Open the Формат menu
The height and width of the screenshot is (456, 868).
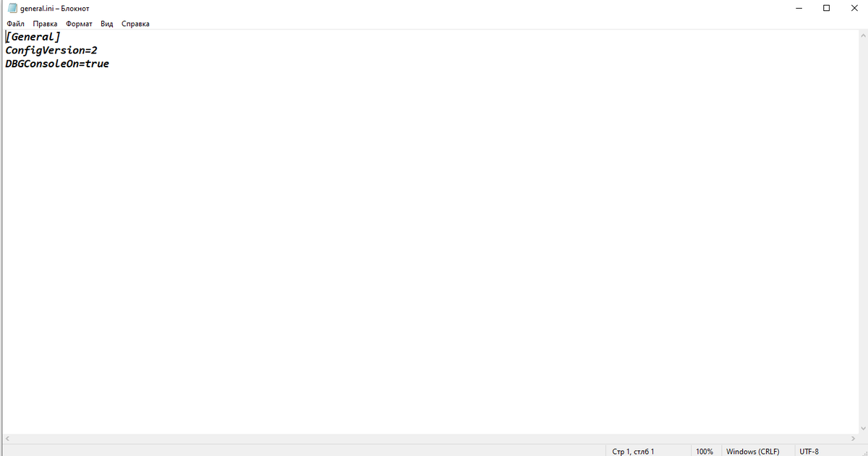pyautogui.click(x=79, y=24)
